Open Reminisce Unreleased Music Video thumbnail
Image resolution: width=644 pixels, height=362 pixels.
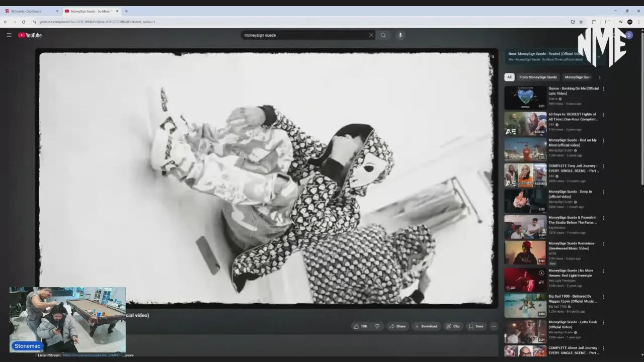525,252
